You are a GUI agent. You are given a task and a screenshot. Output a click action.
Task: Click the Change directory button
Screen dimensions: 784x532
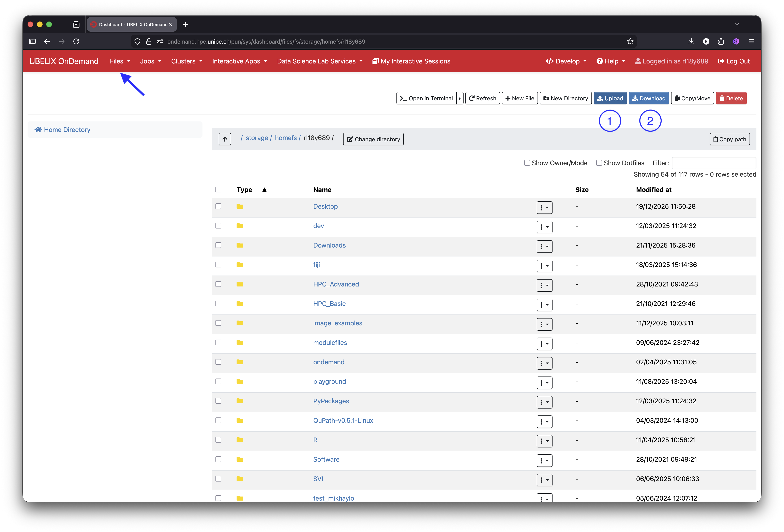373,139
